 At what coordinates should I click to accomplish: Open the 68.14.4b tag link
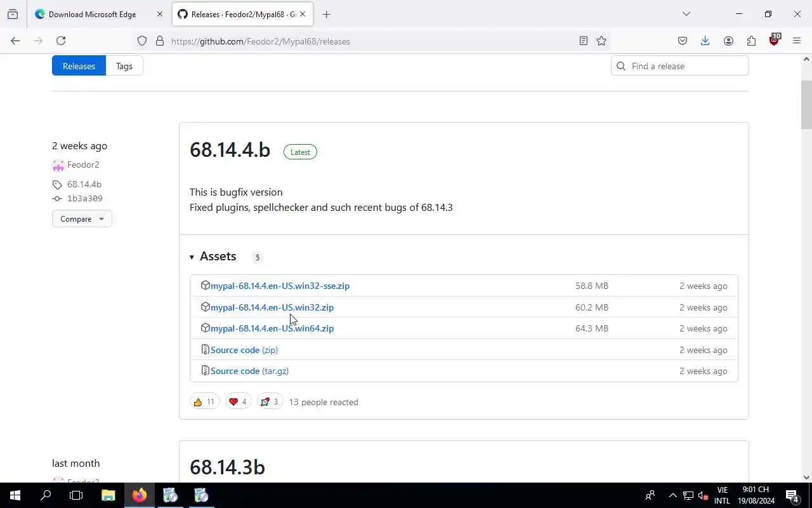84,184
